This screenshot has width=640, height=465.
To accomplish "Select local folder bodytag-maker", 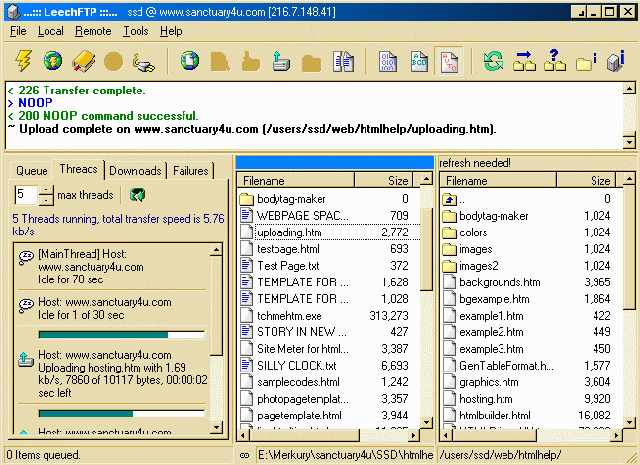I will (x=329, y=199).
